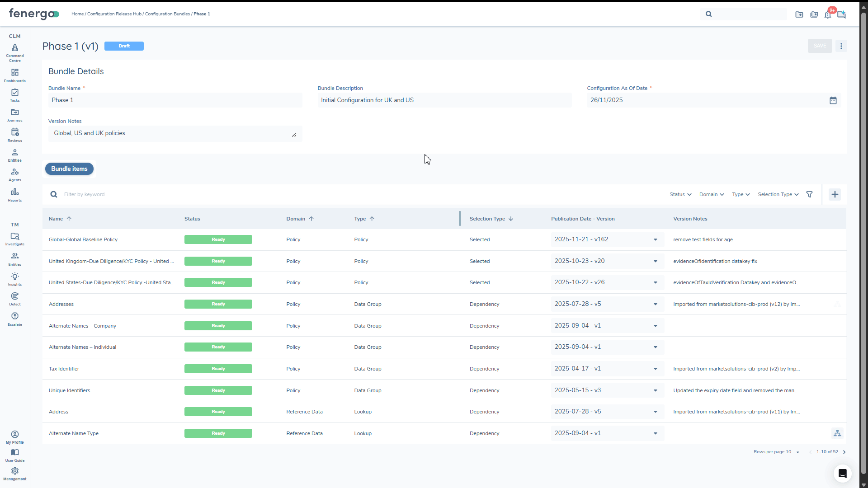Image resolution: width=868 pixels, height=488 pixels.
Task: Expand the Selection Type filter dropdown
Action: tap(778, 195)
